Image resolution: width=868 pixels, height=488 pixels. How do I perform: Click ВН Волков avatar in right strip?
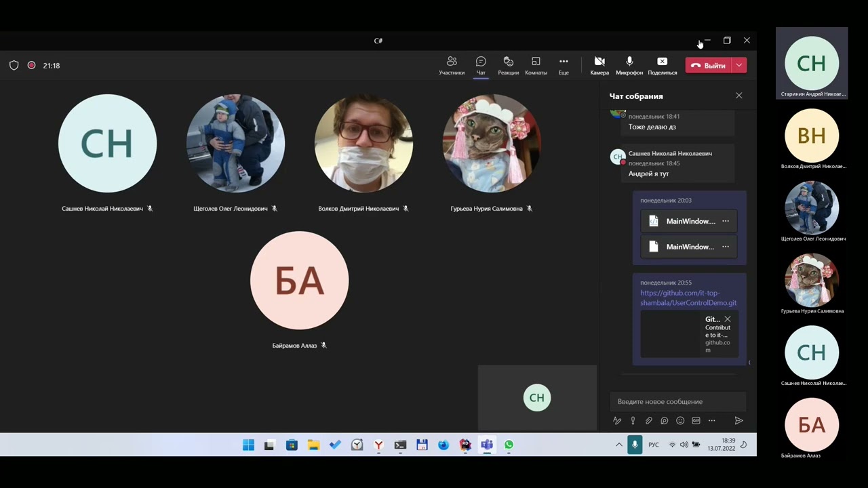click(812, 136)
